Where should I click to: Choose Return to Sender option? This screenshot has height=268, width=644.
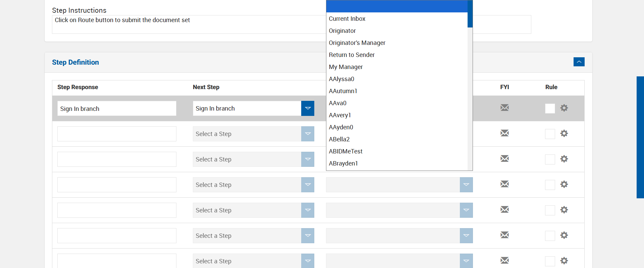pos(352,55)
